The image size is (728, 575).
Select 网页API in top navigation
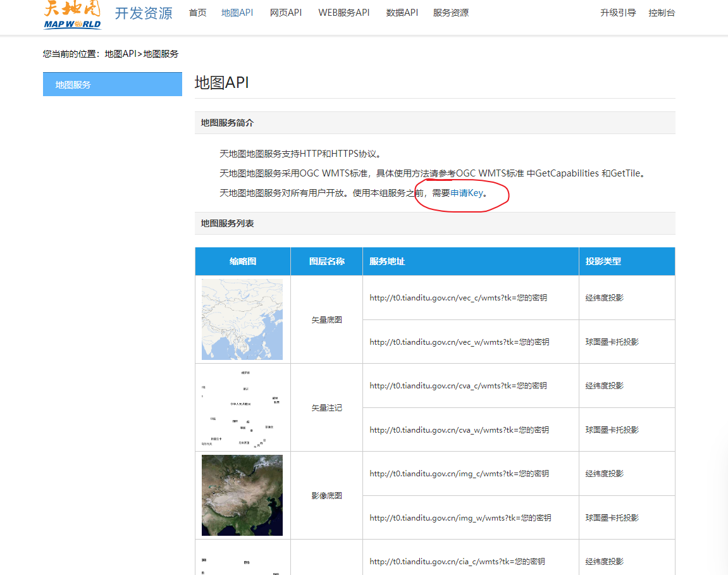[285, 13]
